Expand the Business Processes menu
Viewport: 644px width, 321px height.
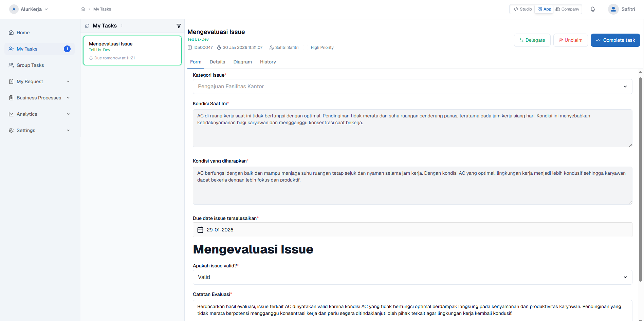pyautogui.click(x=39, y=98)
